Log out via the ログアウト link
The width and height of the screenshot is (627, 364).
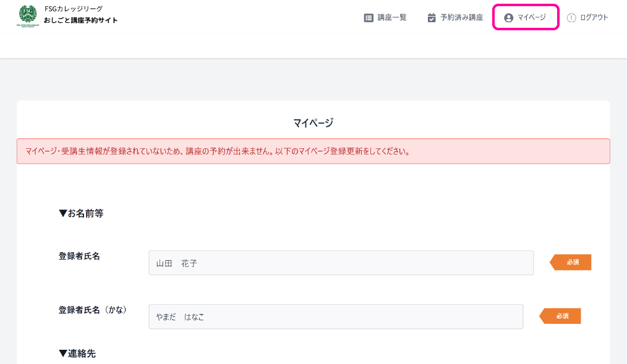(594, 18)
